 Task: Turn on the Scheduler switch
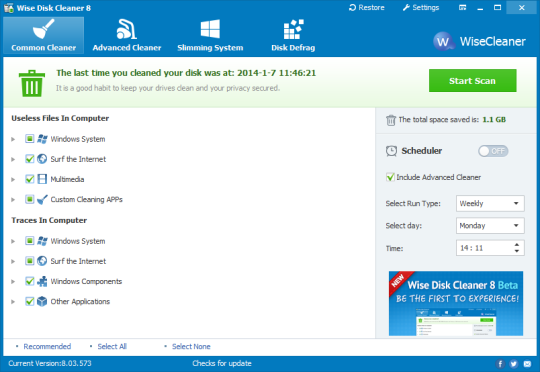(493, 151)
